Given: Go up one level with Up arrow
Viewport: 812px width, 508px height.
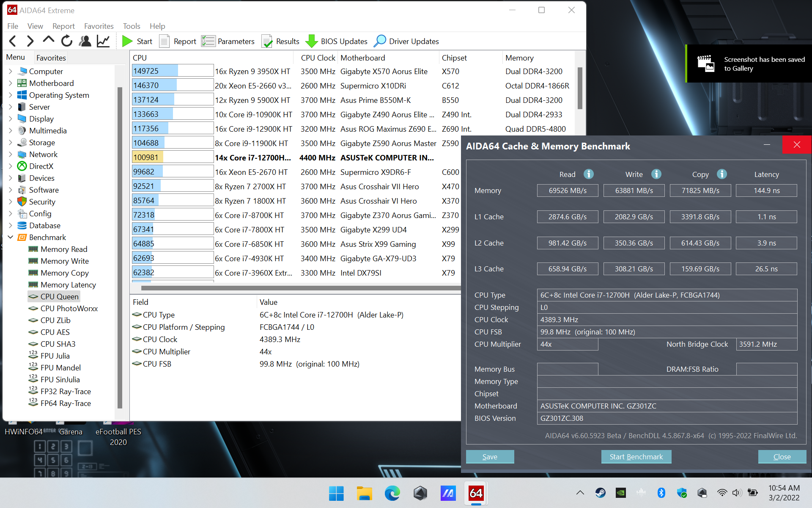Looking at the screenshot, I should (x=48, y=40).
